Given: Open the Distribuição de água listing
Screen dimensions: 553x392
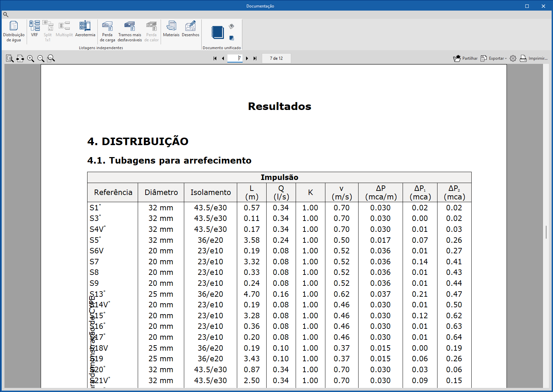Looking at the screenshot, I should click(14, 31).
